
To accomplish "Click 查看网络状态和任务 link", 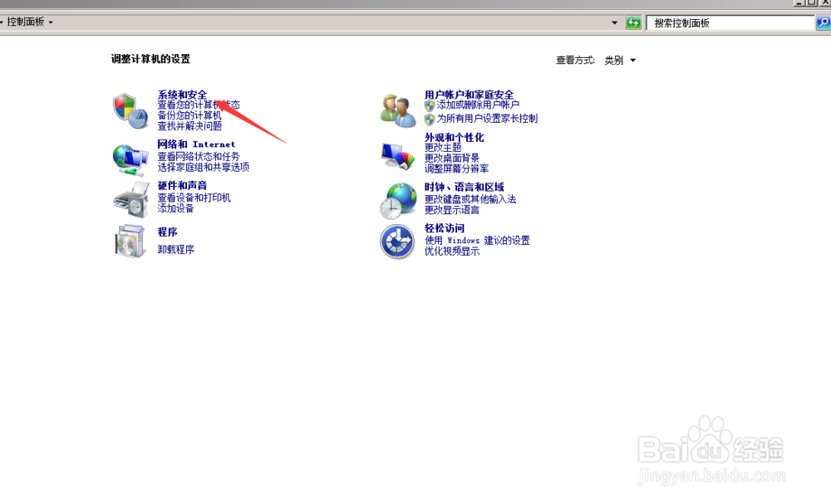I will pos(199,157).
